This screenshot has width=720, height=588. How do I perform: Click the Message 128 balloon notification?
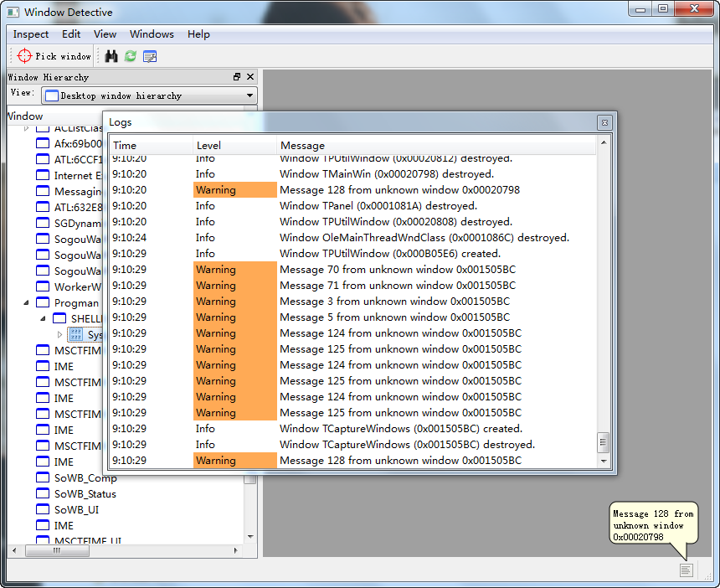click(x=653, y=524)
